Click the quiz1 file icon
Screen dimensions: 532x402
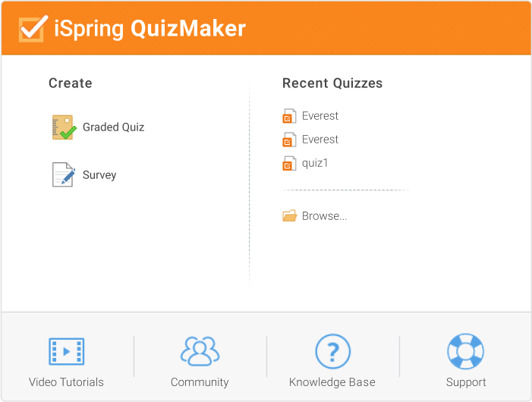click(289, 164)
